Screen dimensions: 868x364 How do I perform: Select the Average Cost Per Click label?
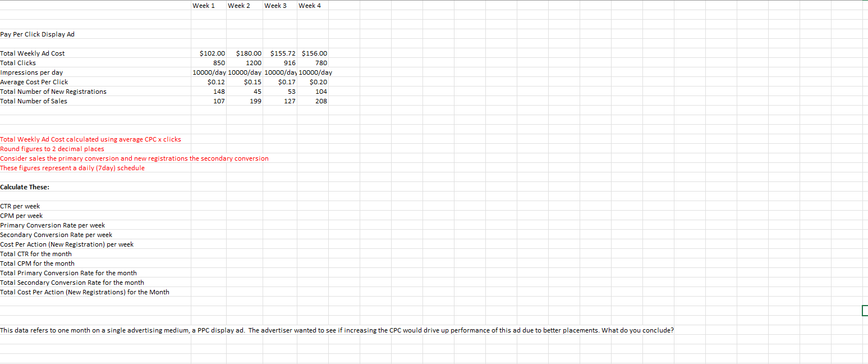click(x=34, y=82)
